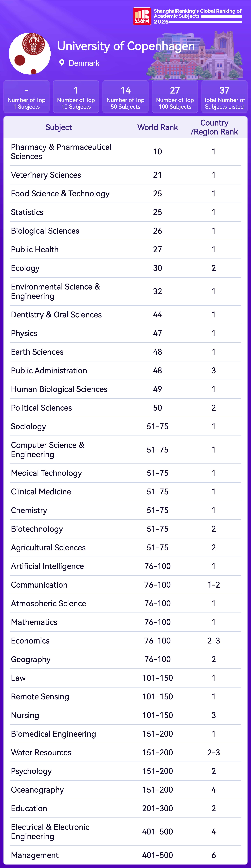Viewport: 251px width, 868px height.
Task: Open the Remote Sensing subject entry
Action: (x=40, y=696)
